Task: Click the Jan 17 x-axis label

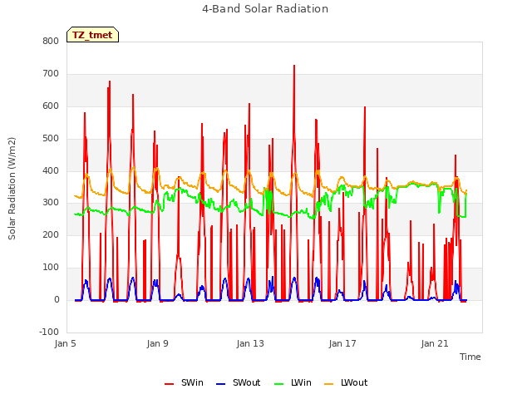Action: [342, 343]
